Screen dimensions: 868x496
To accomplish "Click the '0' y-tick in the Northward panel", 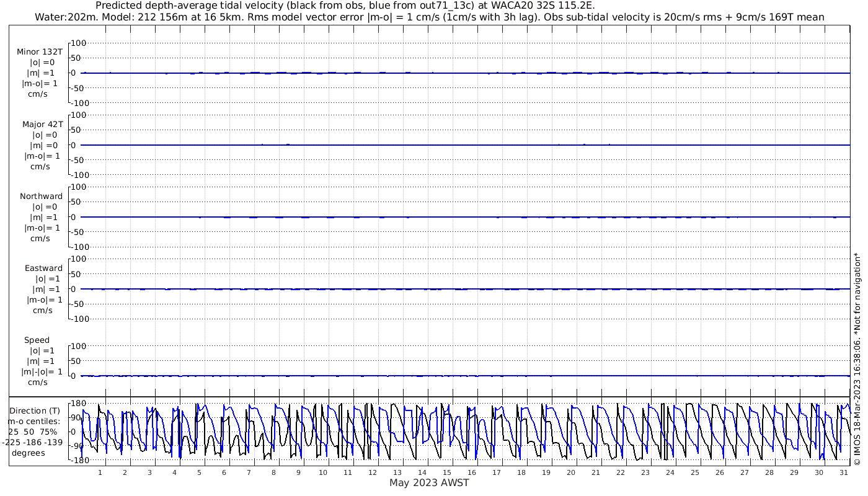I will (73, 217).
